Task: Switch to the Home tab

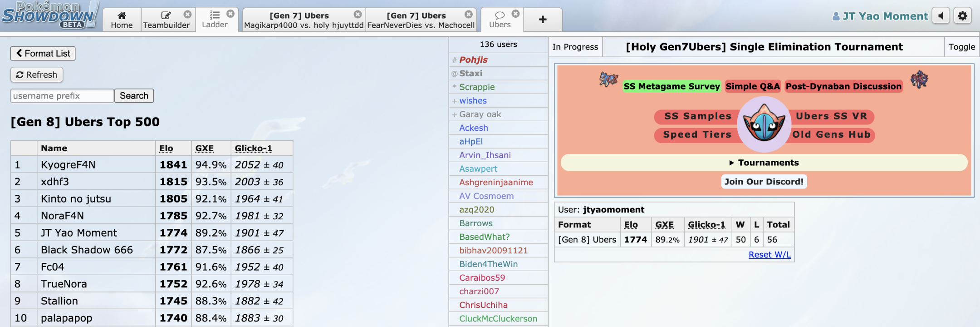Action: [122, 20]
